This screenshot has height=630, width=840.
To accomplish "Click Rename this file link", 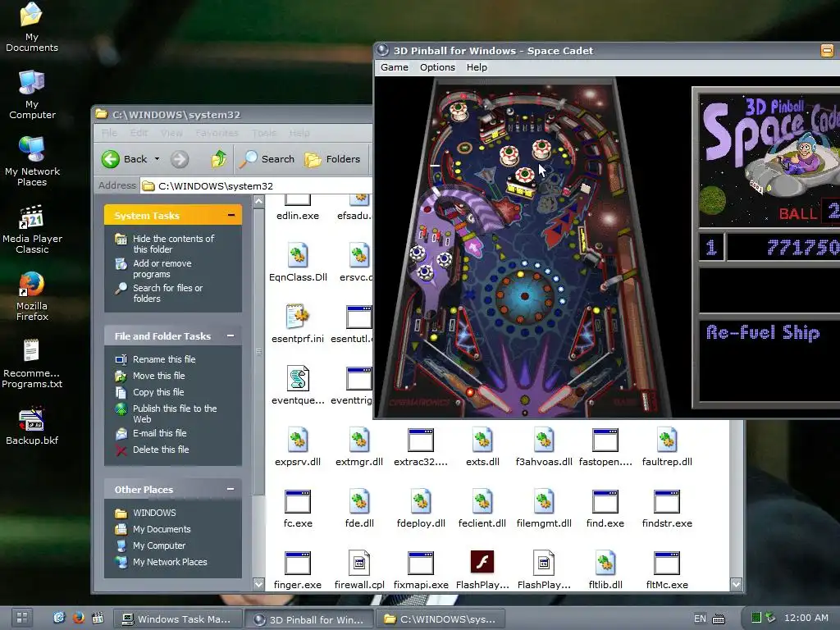I will click(164, 359).
